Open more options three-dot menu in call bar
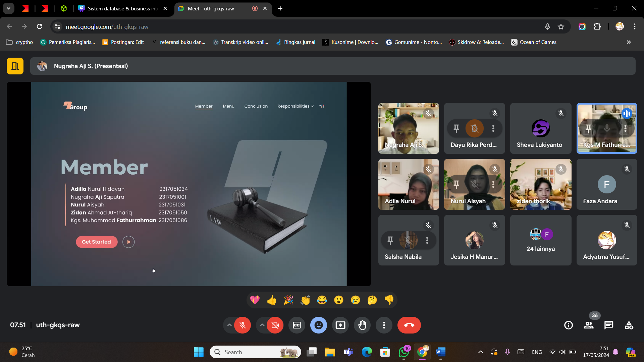The width and height of the screenshot is (644, 362). [x=384, y=325]
